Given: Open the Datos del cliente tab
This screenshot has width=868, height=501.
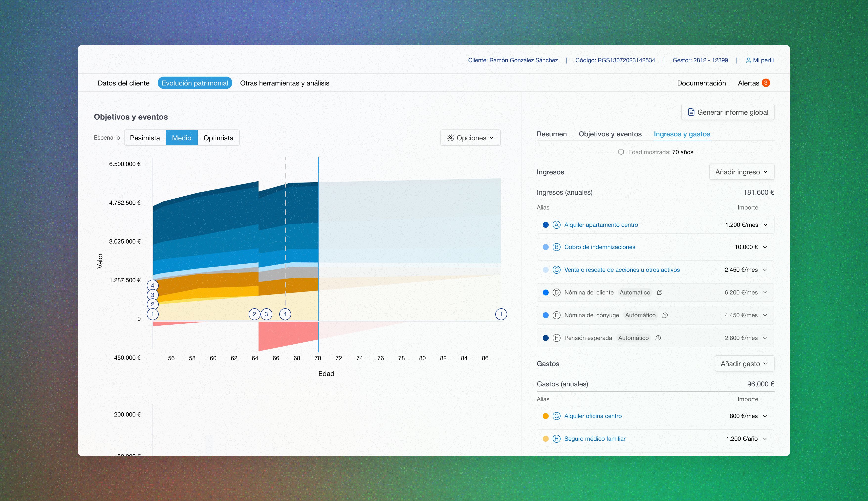Looking at the screenshot, I should [124, 83].
